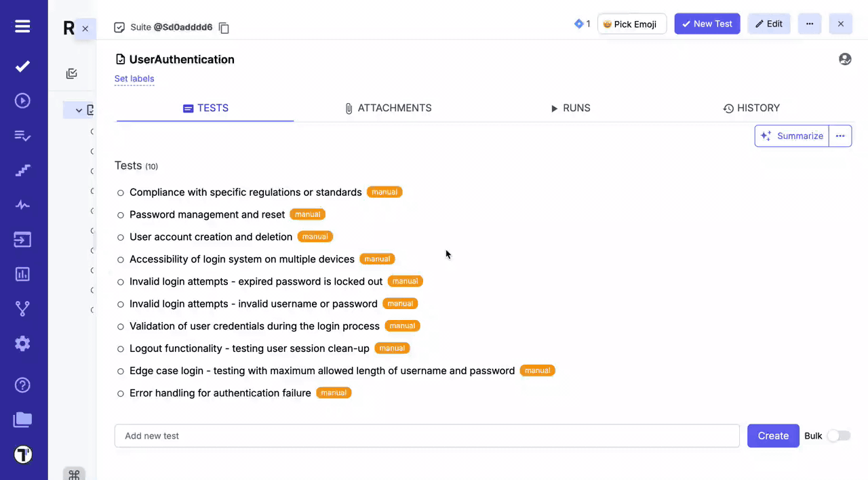Screen dimensions: 868x480
Task: Collapse the suite tree chevron in the sidebar
Action: pyautogui.click(x=79, y=110)
